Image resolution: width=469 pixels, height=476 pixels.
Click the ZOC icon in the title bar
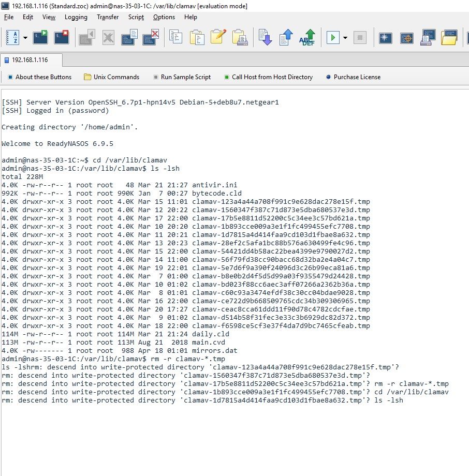[x=5, y=6]
